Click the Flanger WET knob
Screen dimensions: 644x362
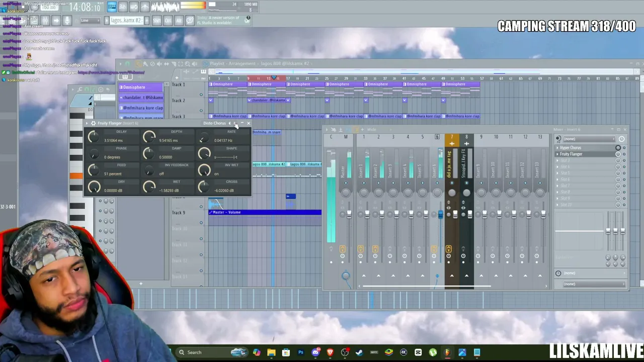149,188
